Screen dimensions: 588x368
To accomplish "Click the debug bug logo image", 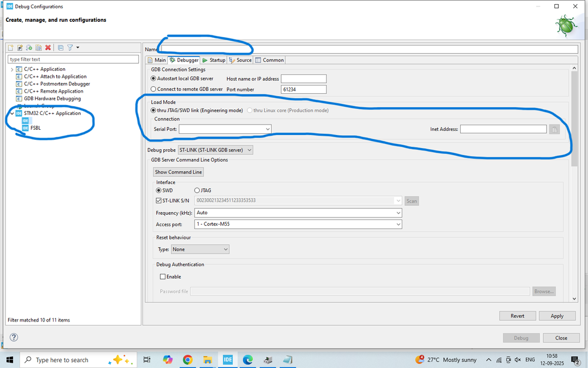I will pyautogui.click(x=564, y=25).
